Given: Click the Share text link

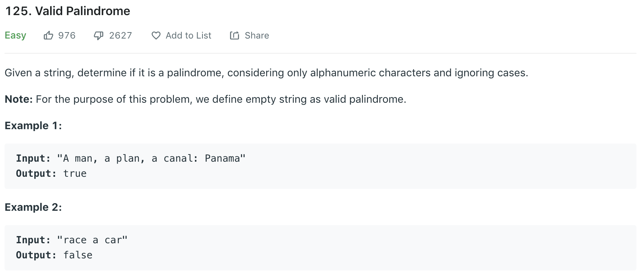Looking at the screenshot, I should point(257,36).
